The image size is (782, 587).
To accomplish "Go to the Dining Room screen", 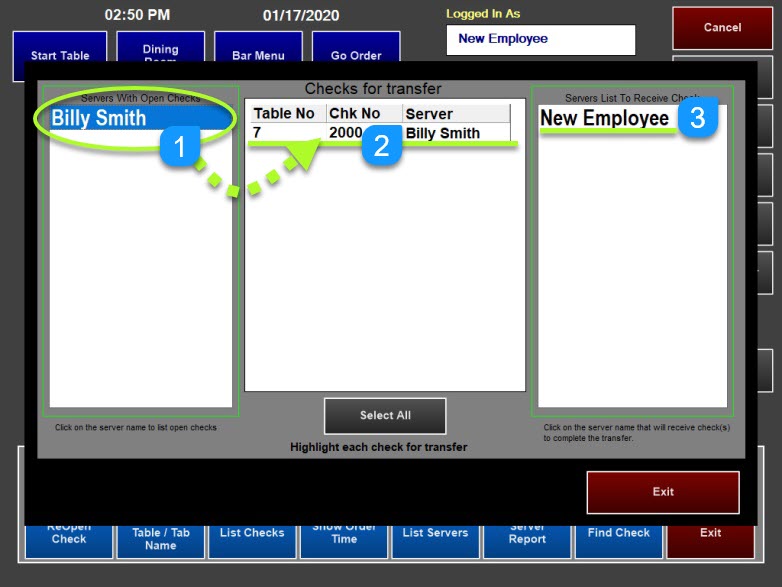I will pos(160,48).
